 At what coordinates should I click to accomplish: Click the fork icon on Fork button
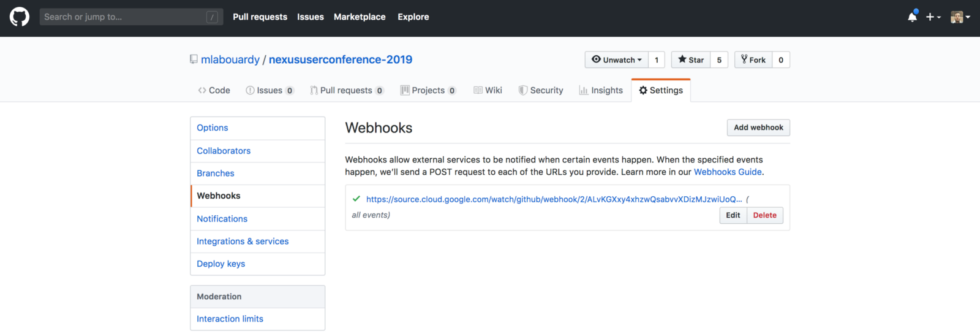coord(744,59)
